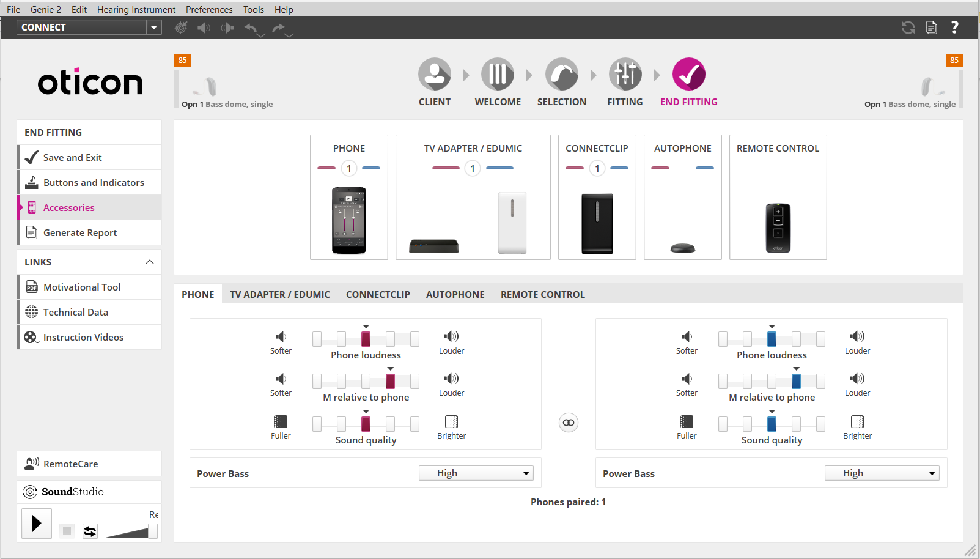Viewport: 980px width, 559px height.
Task: Open the right Power Bass High dropdown
Action: click(x=882, y=473)
